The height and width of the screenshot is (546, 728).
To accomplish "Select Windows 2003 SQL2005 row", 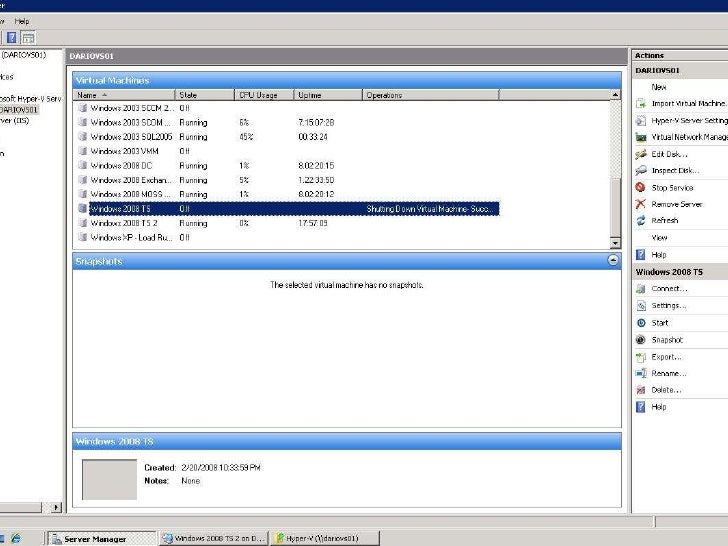I will click(286, 136).
